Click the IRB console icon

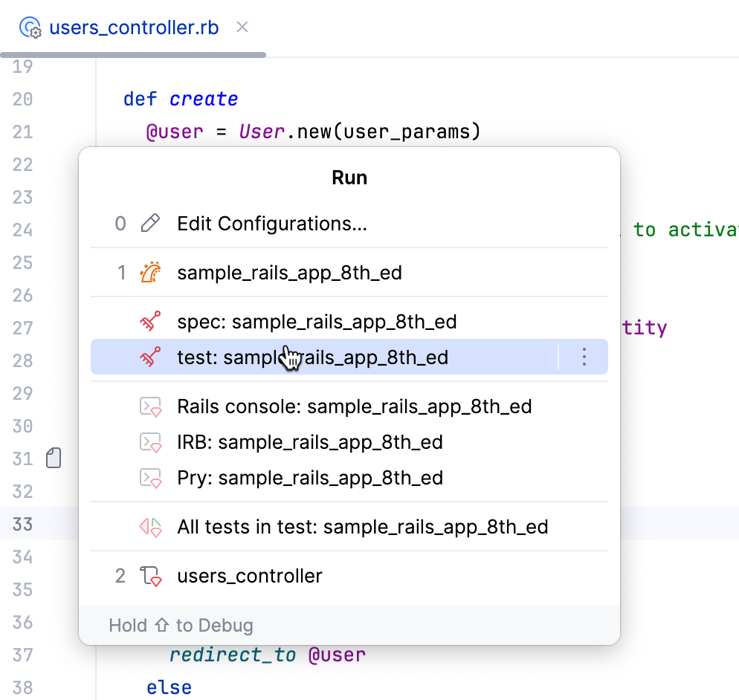(150, 442)
